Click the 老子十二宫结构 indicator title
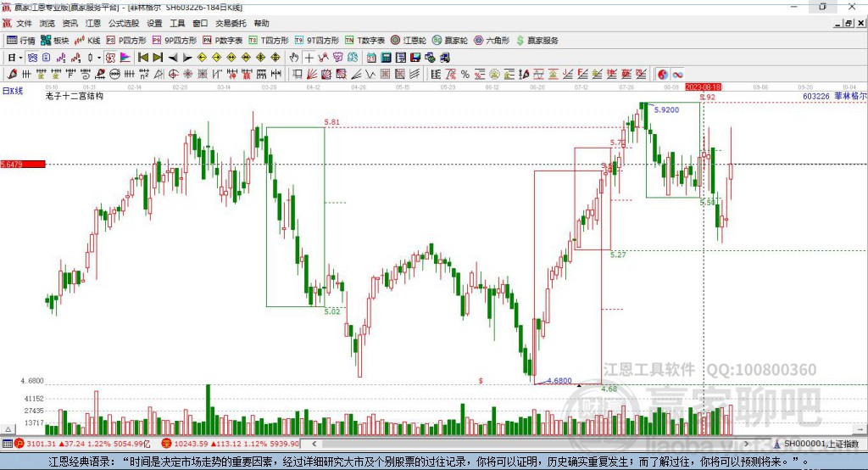 point(75,96)
